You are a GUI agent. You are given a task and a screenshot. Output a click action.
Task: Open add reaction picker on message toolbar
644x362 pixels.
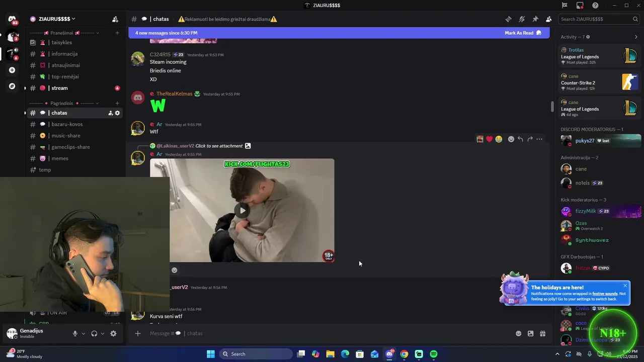tap(511, 139)
